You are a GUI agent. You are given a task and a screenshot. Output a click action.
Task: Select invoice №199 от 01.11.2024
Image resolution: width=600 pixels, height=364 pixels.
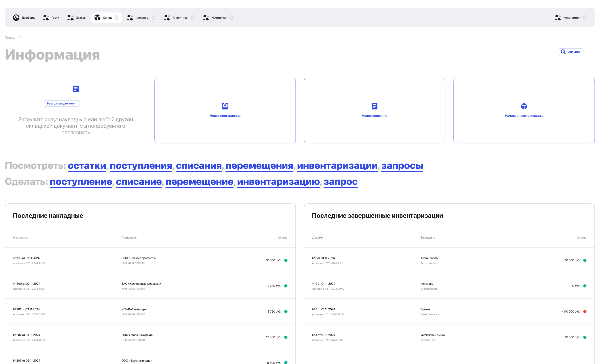pos(26,258)
